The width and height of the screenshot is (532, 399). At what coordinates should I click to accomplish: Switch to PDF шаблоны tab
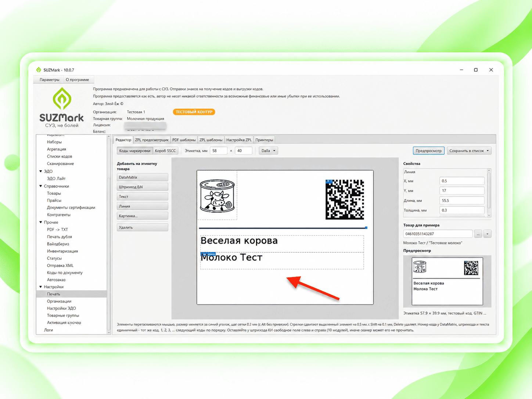click(184, 140)
